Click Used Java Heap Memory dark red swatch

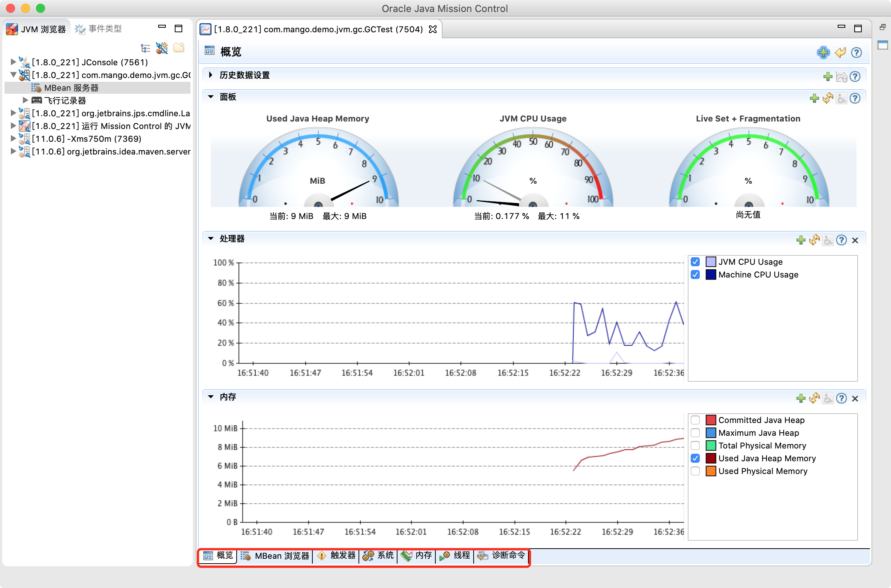click(711, 458)
